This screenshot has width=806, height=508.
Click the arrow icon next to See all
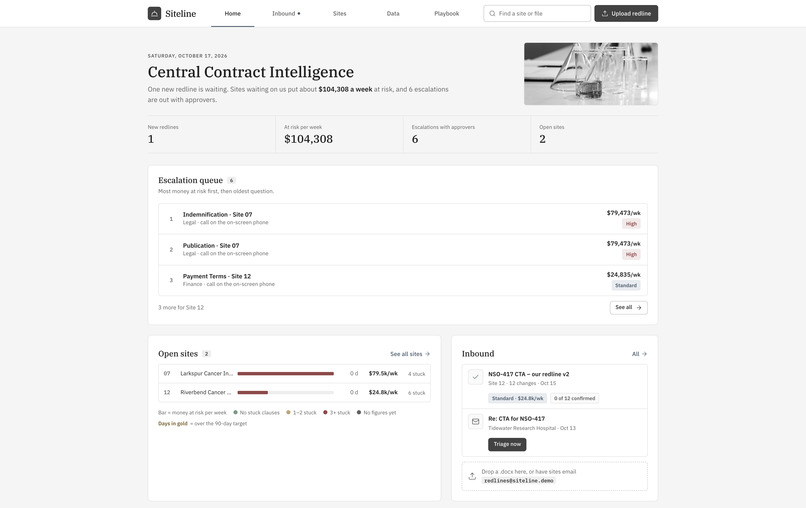click(639, 307)
